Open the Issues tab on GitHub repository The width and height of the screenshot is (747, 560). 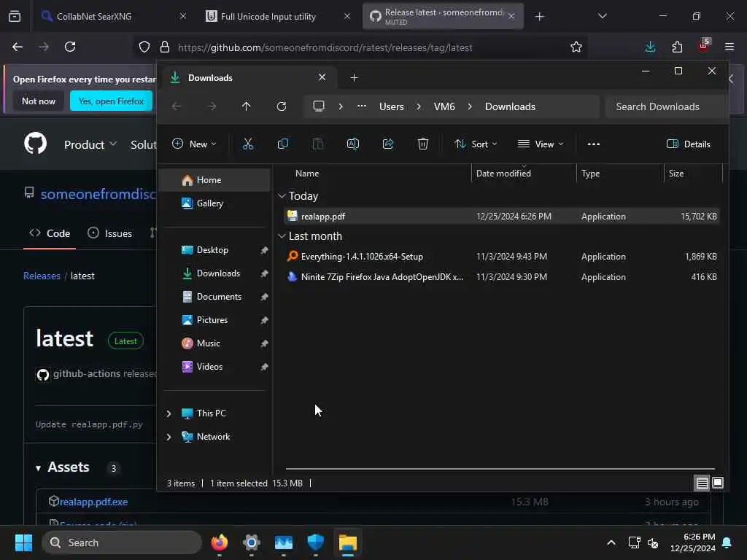[x=110, y=233]
